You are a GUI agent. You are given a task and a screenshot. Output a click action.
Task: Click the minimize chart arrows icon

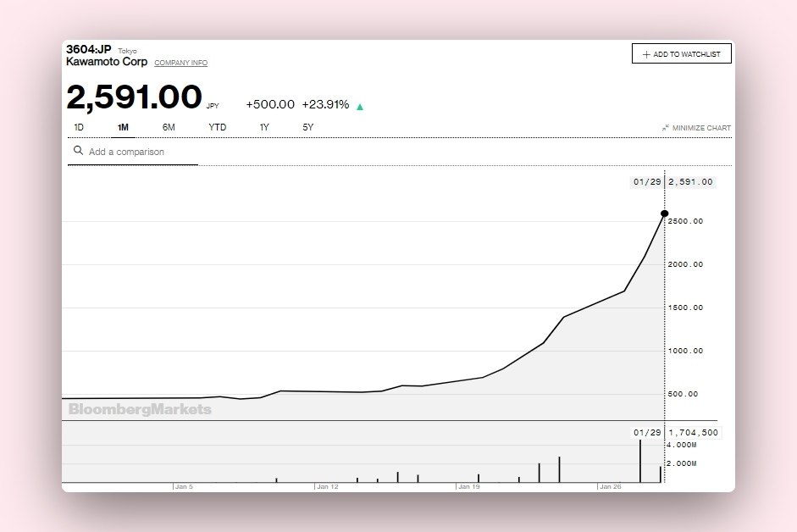click(666, 128)
